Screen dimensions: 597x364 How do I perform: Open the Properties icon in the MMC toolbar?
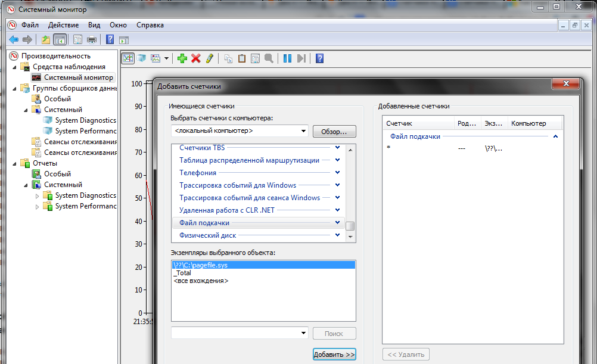click(x=77, y=39)
